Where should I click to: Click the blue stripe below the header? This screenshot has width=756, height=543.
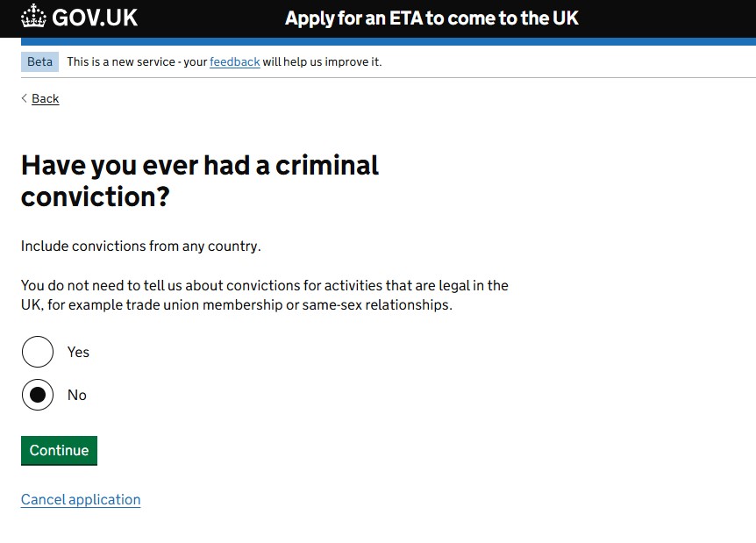click(378, 41)
